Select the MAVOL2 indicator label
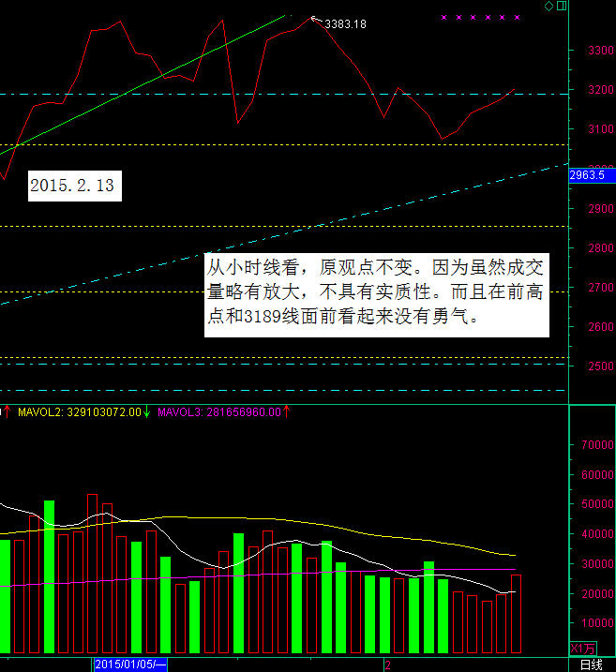This screenshot has height=672, width=616. tap(80, 411)
